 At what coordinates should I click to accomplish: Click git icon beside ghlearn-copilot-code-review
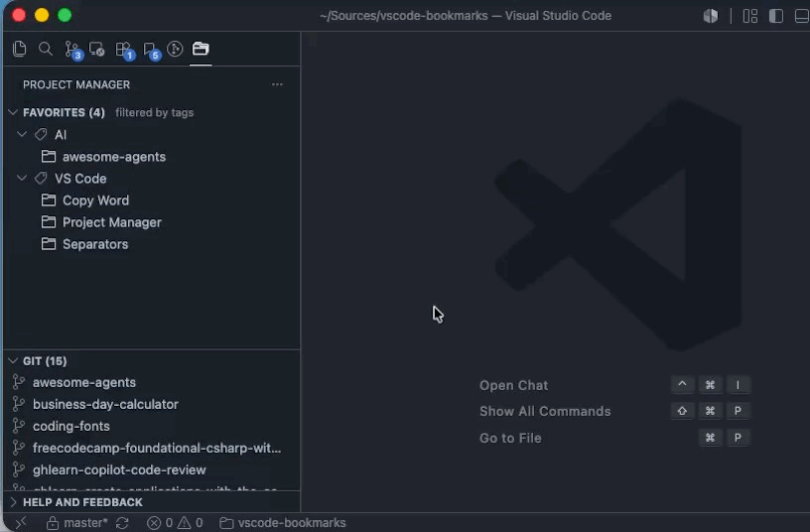click(19, 469)
